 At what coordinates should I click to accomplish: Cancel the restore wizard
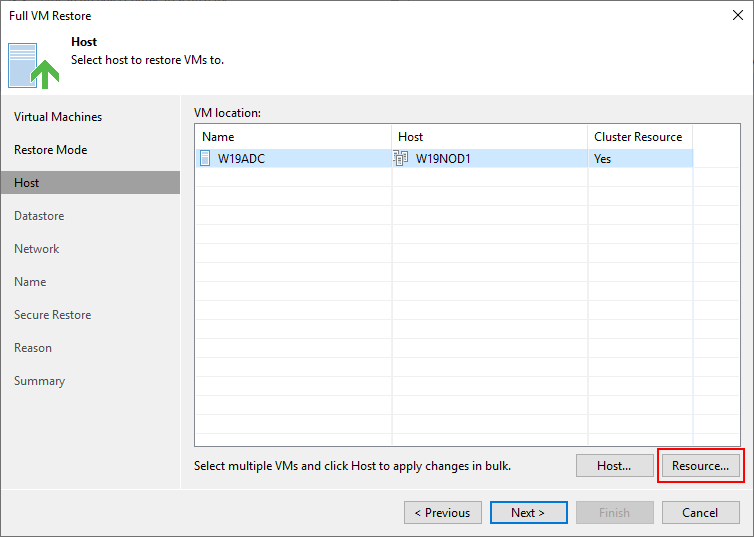pyautogui.click(x=700, y=512)
